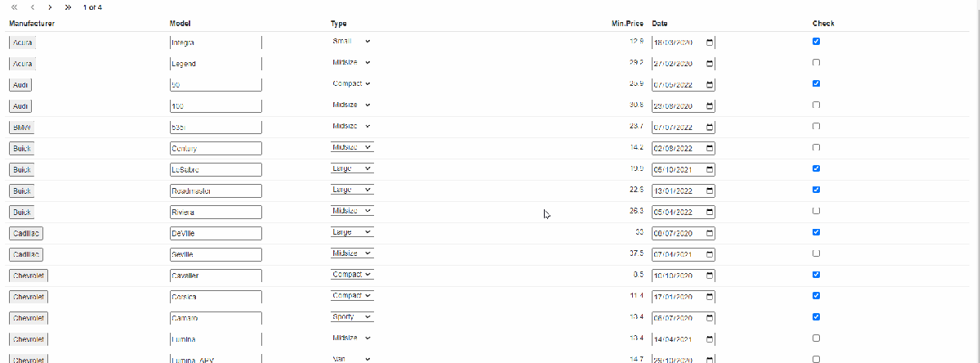The image size is (980, 363).
Task: Open the calendar picker in the Cavalier row
Action: click(x=709, y=276)
